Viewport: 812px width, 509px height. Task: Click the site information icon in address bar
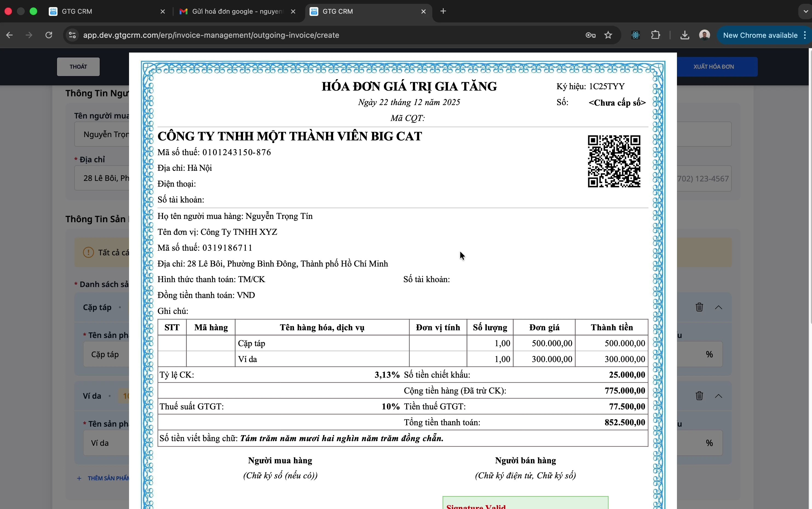[x=72, y=35]
